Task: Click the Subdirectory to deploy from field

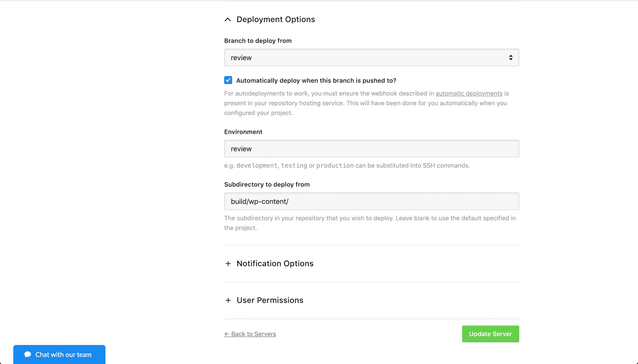Action: (x=371, y=201)
